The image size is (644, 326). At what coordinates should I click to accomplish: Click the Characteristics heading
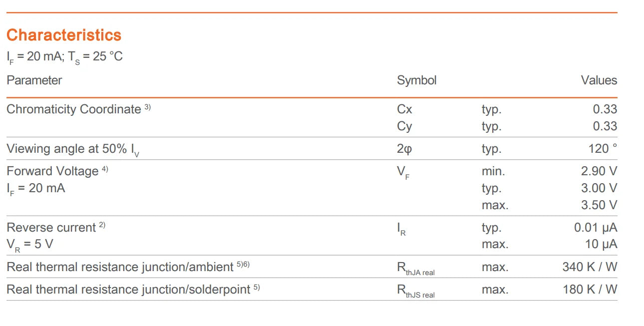point(64,35)
